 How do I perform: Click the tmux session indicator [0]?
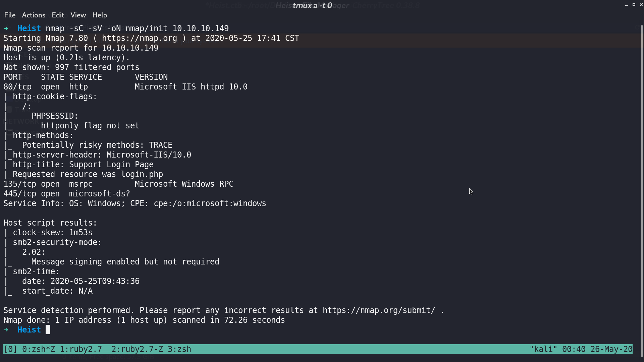10,349
